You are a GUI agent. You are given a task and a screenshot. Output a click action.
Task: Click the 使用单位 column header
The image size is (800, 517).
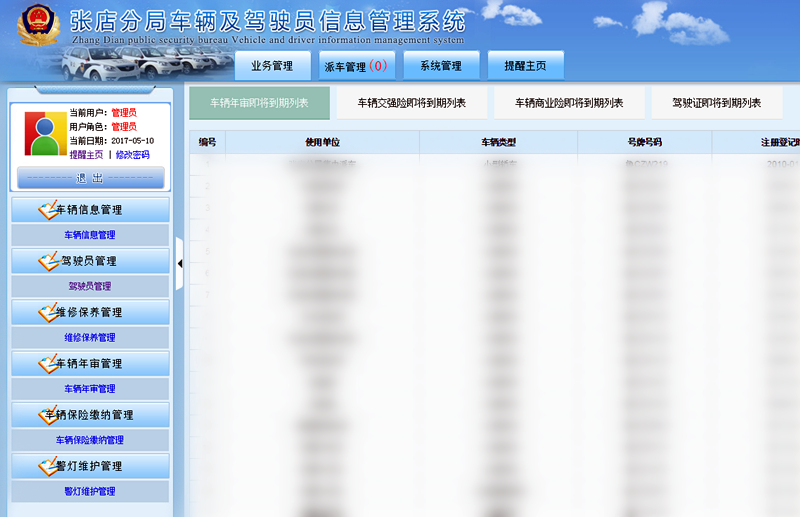click(322, 143)
